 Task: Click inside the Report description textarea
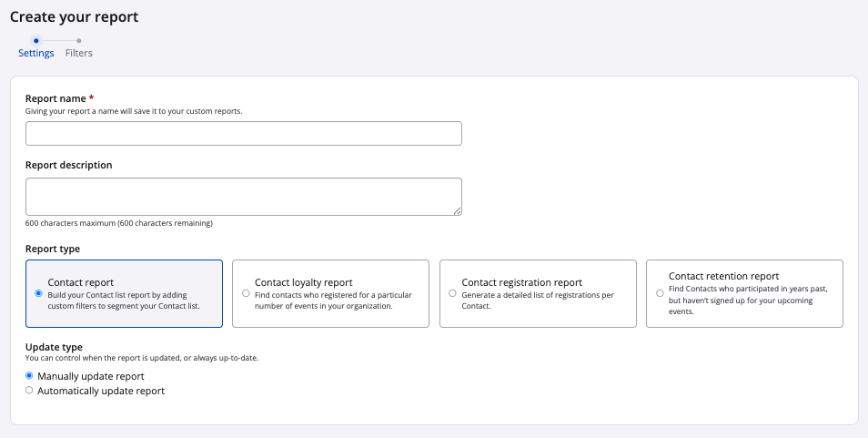(243, 197)
